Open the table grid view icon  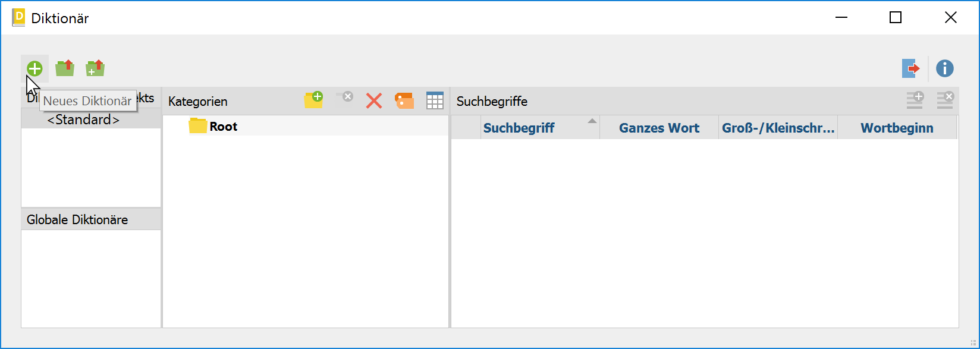click(x=435, y=100)
